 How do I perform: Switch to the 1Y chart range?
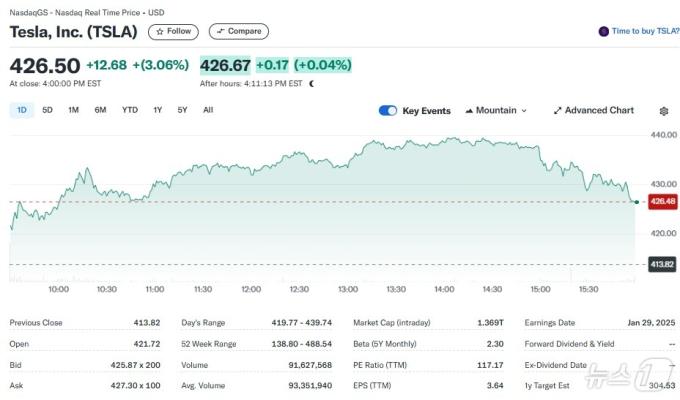click(157, 110)
